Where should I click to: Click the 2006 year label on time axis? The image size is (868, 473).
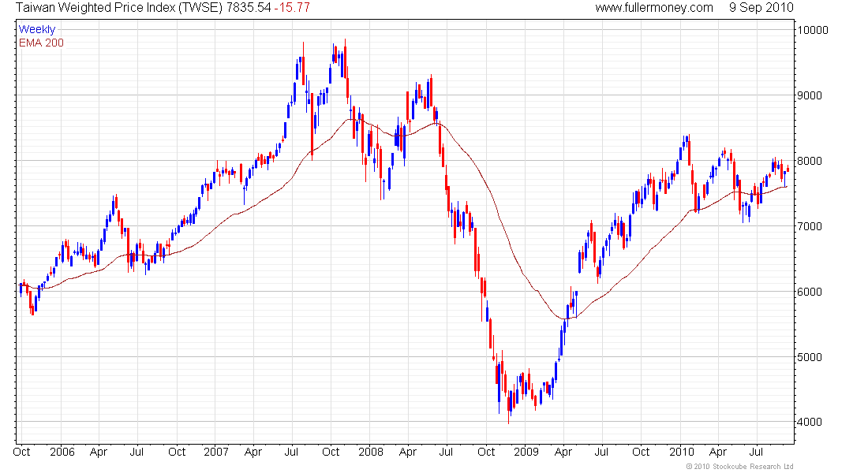(x=62, y=452)
